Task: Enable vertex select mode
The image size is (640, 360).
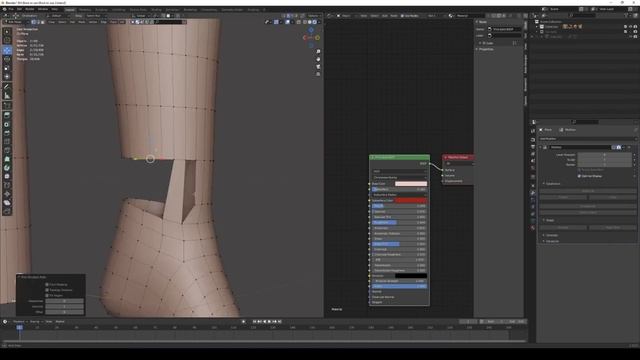Action: [x=34, y=22]
